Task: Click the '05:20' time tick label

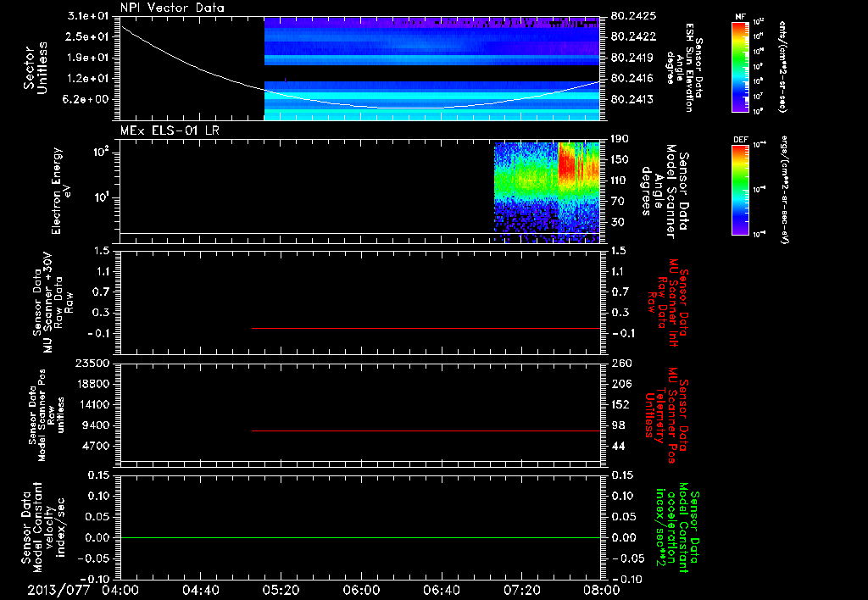Action: pos(281,590)
